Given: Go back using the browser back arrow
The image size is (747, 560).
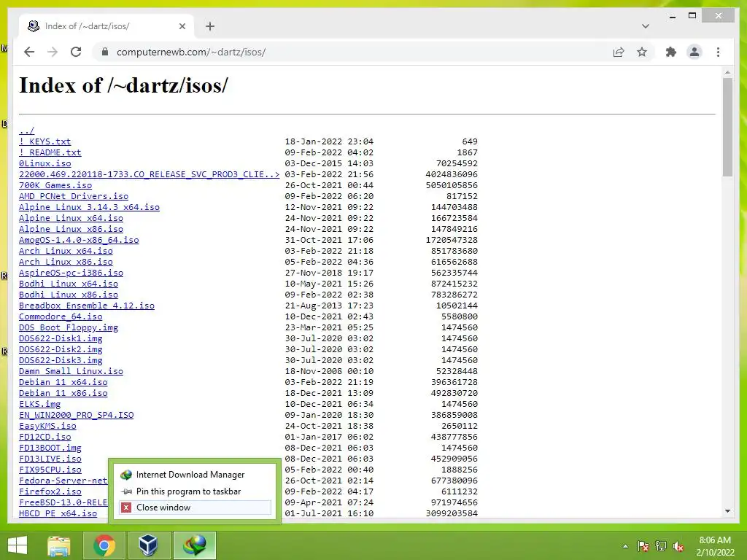Looking at the screenshot, I should coord(29,52).
